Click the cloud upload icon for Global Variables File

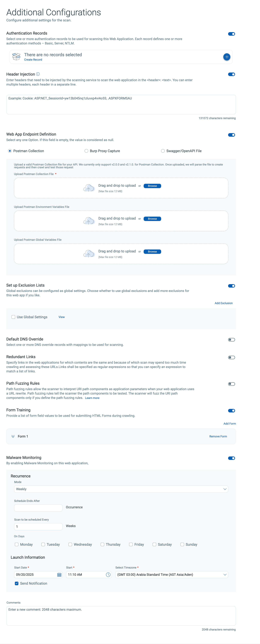click(x=89, y=254)
